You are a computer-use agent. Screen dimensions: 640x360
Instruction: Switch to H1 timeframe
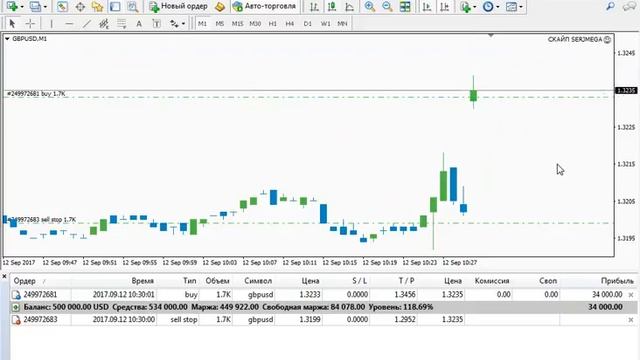click(273, 24)
